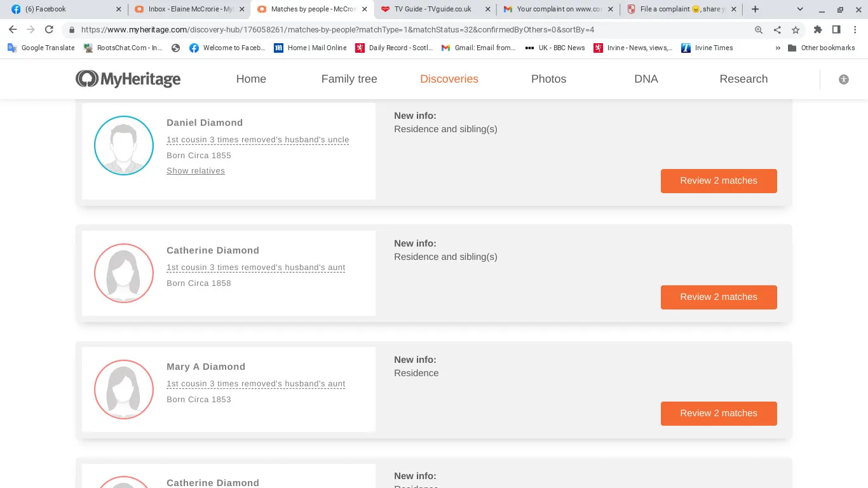
Task: Go back using the browser back arrow
Action: click(13, 30)
